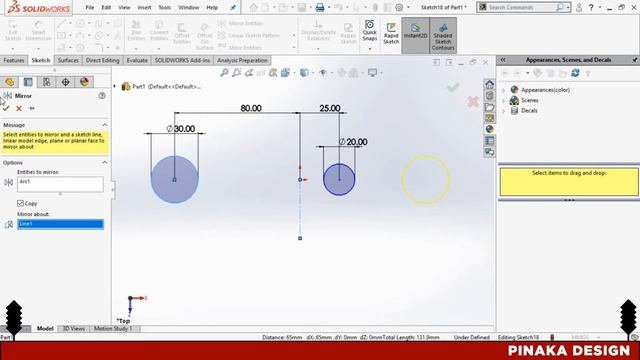Screen dimensions: 640x360
Task: Collapse the Message section
Action: (105, 125)
